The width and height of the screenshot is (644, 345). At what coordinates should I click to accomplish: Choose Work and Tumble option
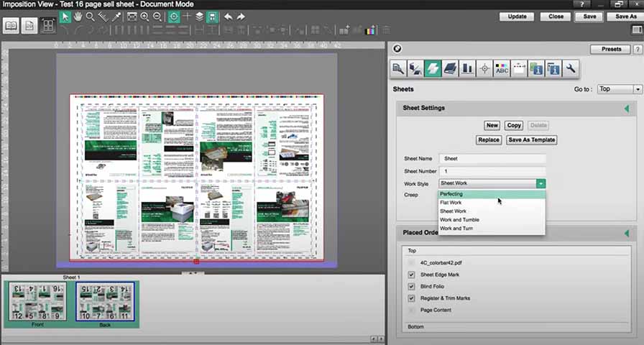pyautogui.click(x=492, y=220)
